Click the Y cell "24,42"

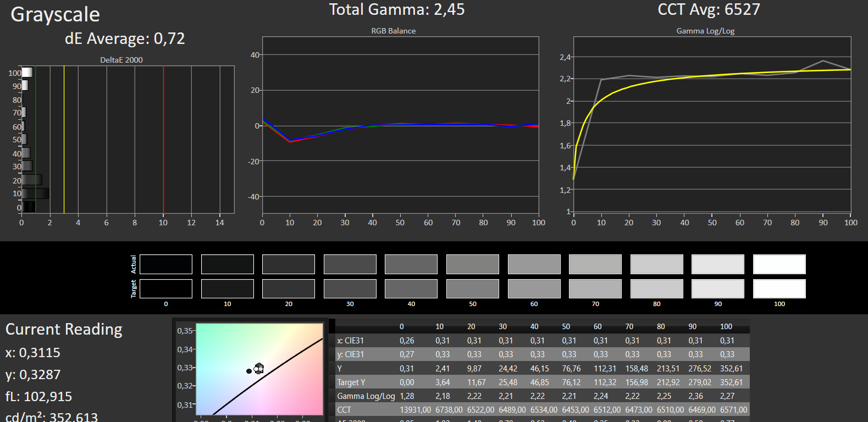point(508,369)
